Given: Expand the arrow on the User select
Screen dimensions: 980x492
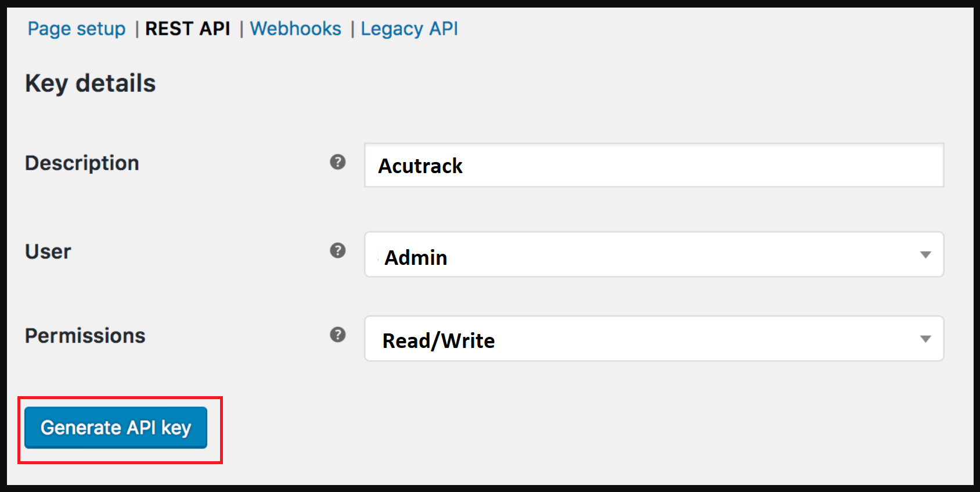Looking at the screenshot, I should [x=925, y=255].
